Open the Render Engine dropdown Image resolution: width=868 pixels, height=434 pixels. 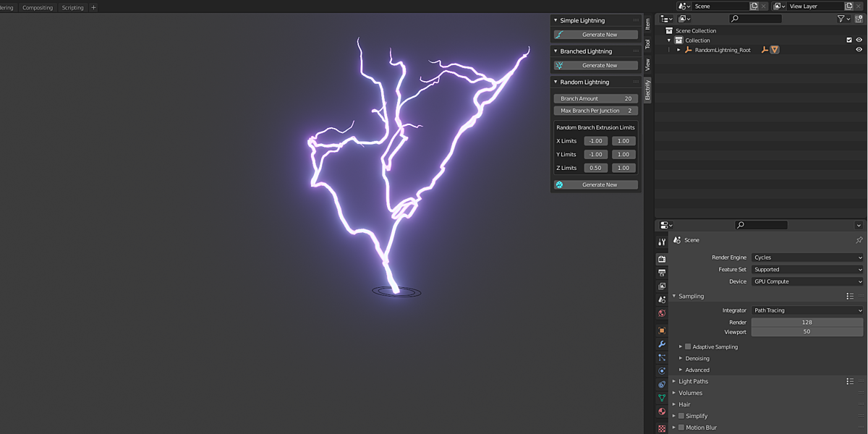807,257
